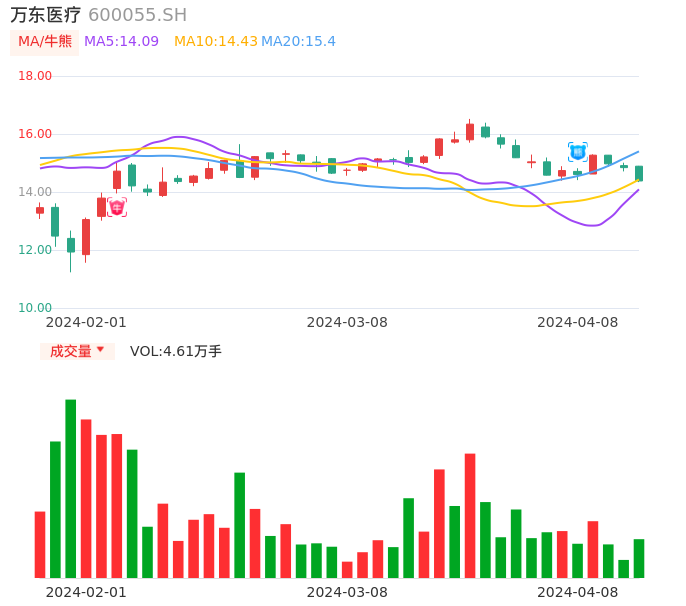Click 2024-02-01 date under price chart
Viewport: 686px width, 606px height.
86,322
